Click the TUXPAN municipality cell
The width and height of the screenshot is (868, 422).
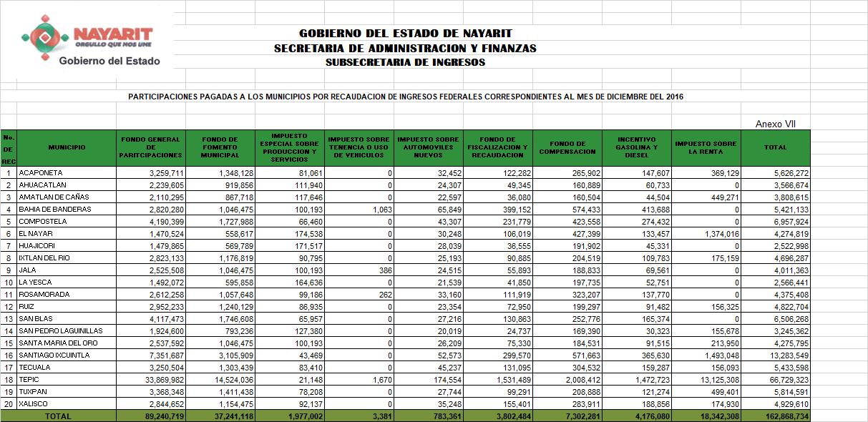(x=67, y=392)
